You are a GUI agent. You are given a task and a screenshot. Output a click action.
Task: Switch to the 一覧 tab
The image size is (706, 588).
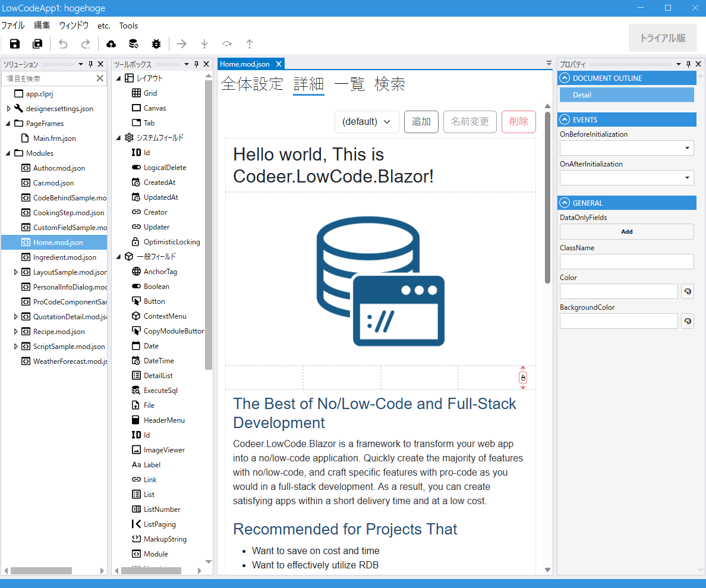pos(349,84)
